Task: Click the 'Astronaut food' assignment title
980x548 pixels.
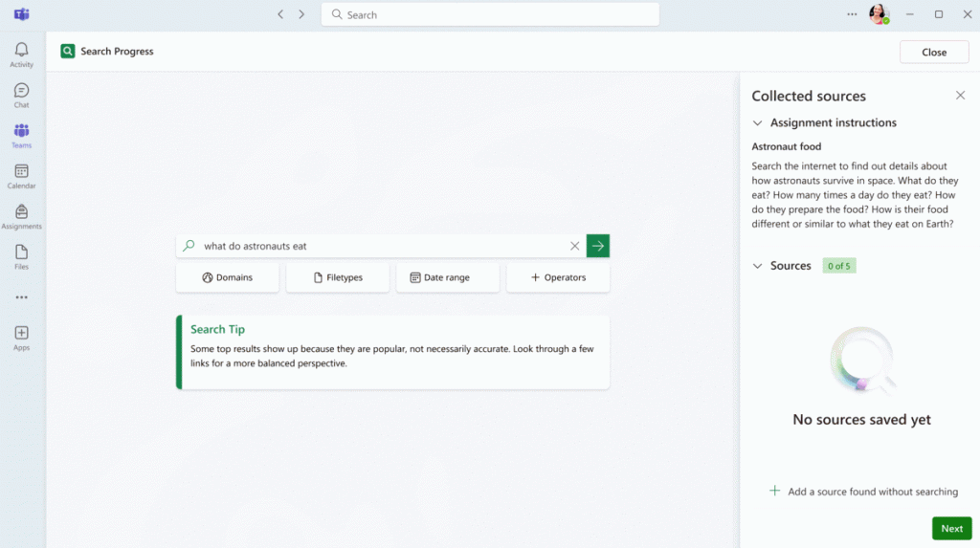Action: pyautogui.click(x=787, y=147)
